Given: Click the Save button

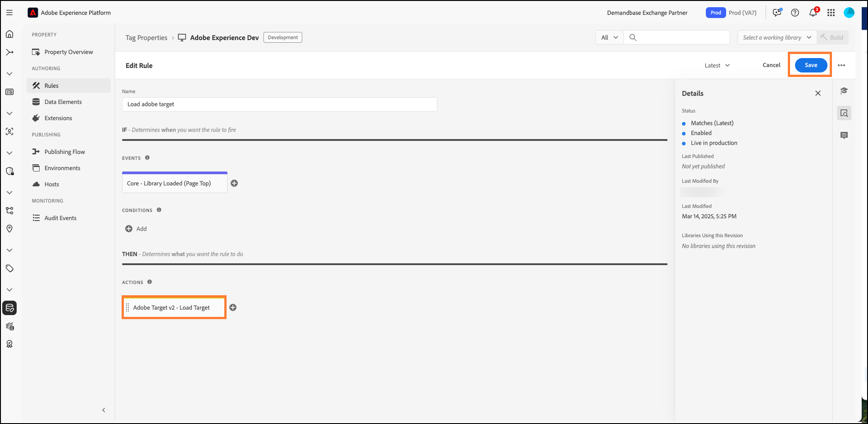Looking at the screenshot, I should coord(811,65).
